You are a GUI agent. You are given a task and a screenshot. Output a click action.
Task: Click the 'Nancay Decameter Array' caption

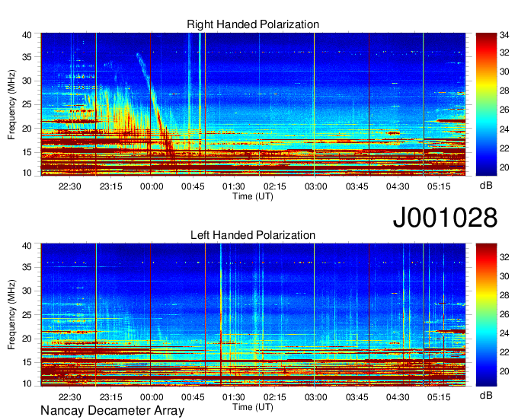click(x=112, y=411)
